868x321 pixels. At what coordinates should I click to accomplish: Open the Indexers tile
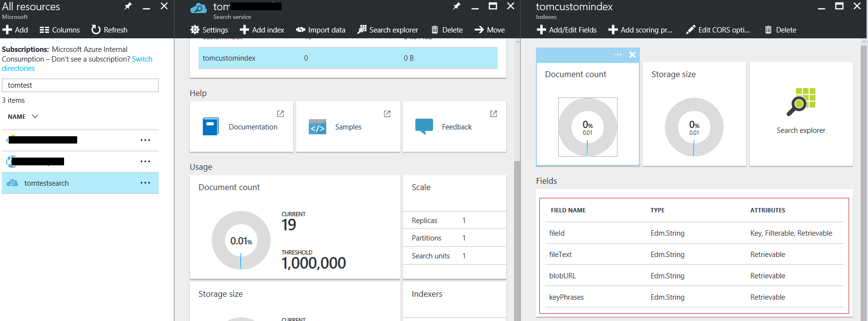pos(454,301)
